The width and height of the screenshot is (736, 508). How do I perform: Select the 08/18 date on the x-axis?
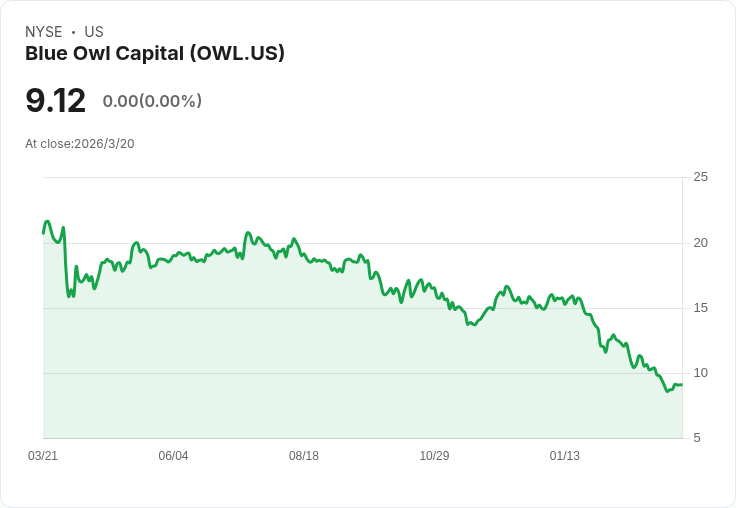(x=304, y=456)
